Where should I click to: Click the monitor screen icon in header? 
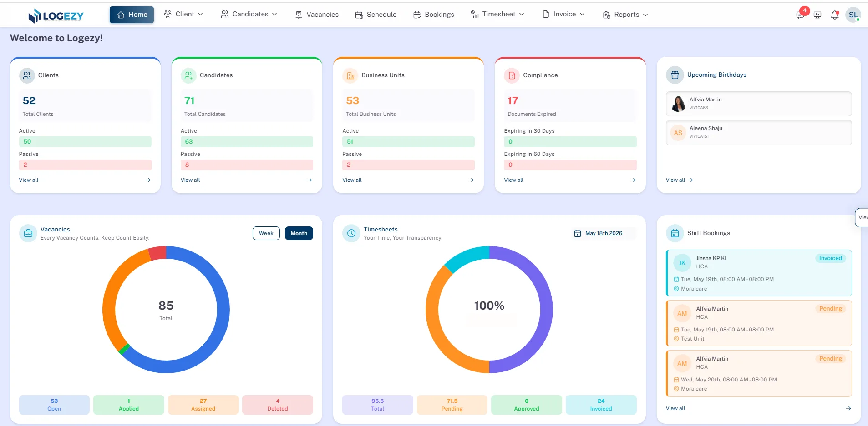tap(817, 15)
